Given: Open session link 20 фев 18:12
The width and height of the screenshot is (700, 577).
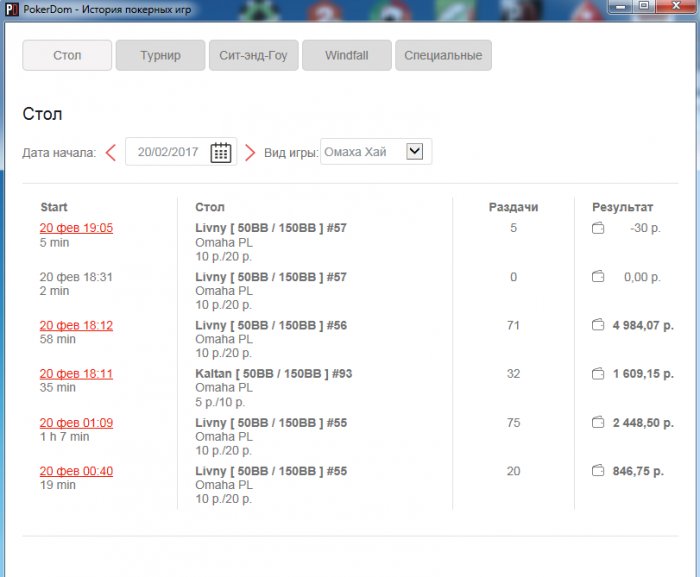Looking at the screenshot, I should 76,325.
